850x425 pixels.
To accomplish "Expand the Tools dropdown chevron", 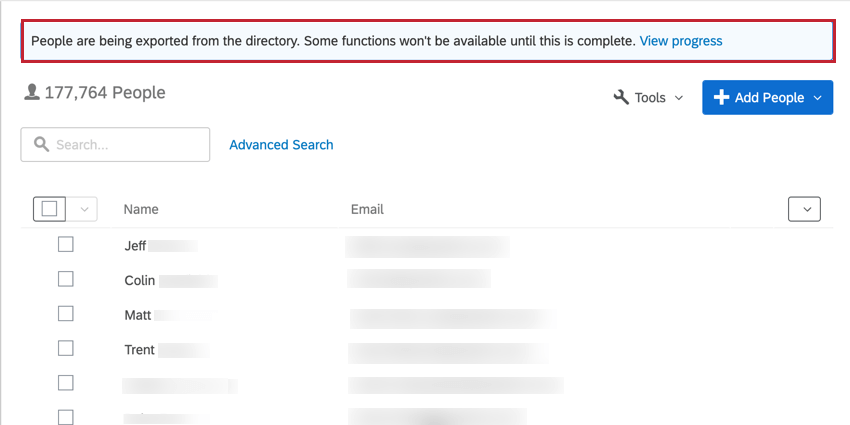I will tap(679, 98).
